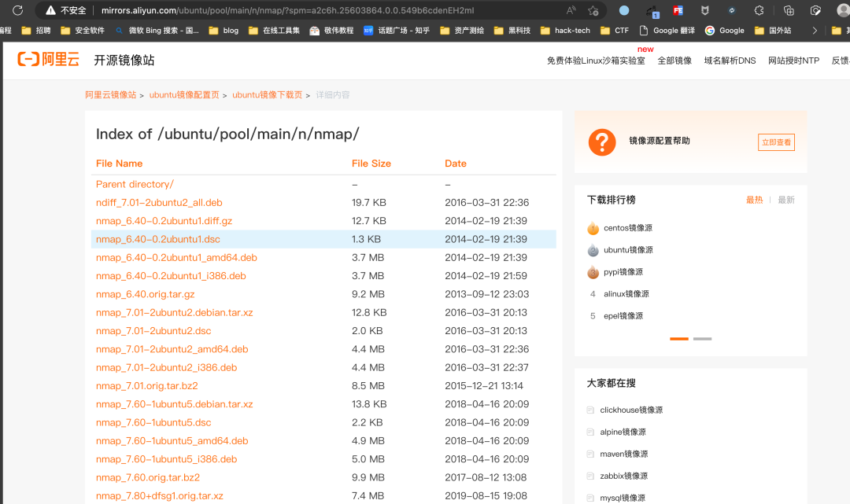This screenshot has height=504, width=850.
Task: Open pypi镜像源 in ranking list
Action: point(623,272)
